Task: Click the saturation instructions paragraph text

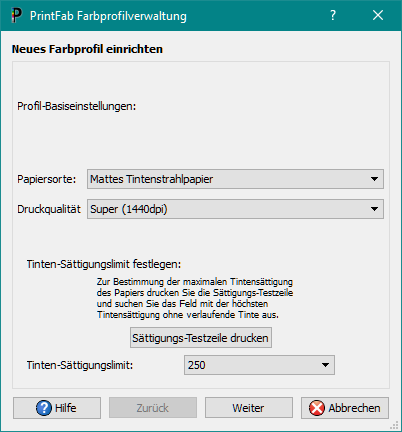Action: tap(195, 298)
